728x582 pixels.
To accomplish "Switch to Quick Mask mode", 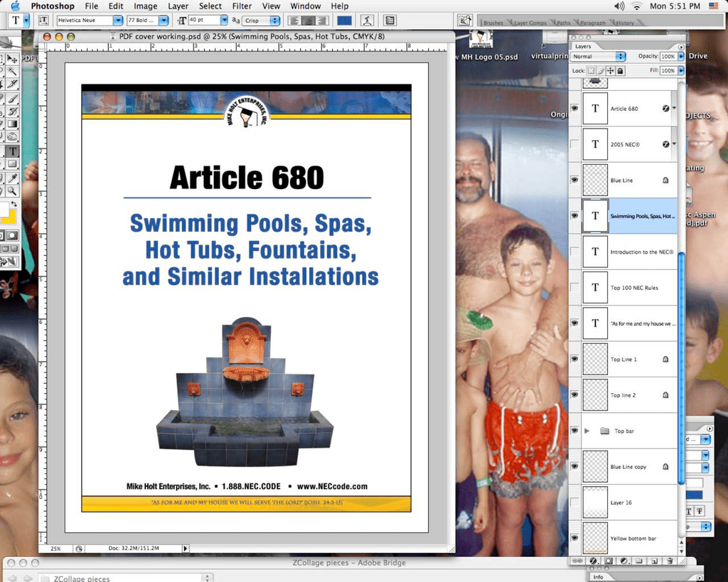I will coord(12,235).
